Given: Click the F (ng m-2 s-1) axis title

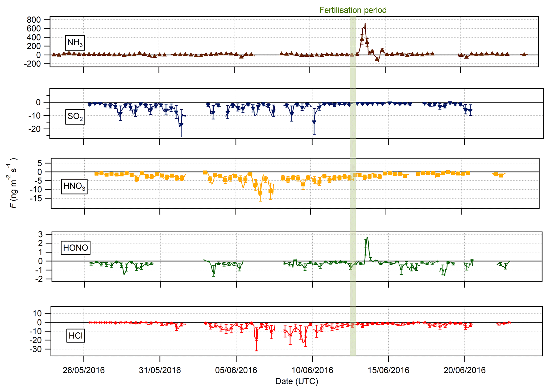Looking at the screenshot, I should point(13,183).
